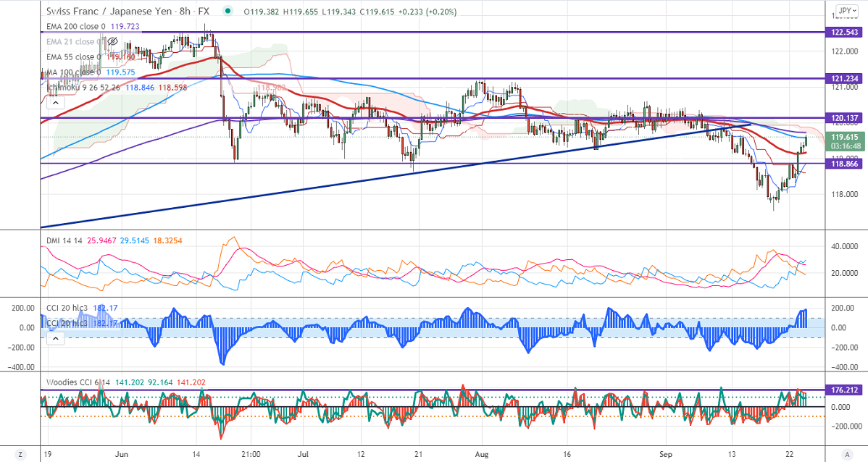Click the 40.0000 tick on DMI axis

pyautogui.click(x=845, y=246)
